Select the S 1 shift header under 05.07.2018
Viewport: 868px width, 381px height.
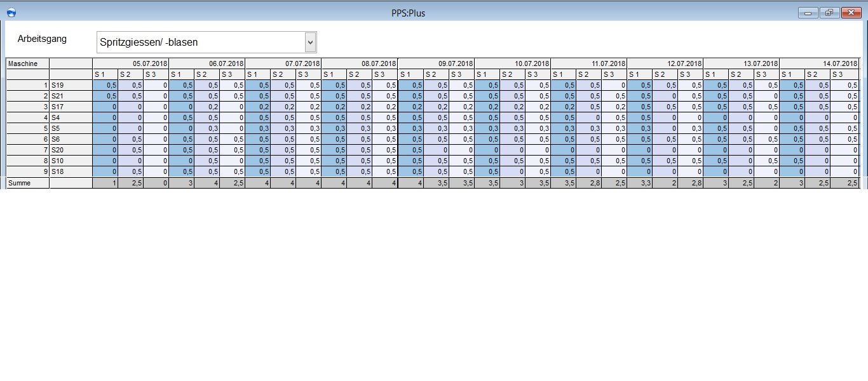[105, 74]
